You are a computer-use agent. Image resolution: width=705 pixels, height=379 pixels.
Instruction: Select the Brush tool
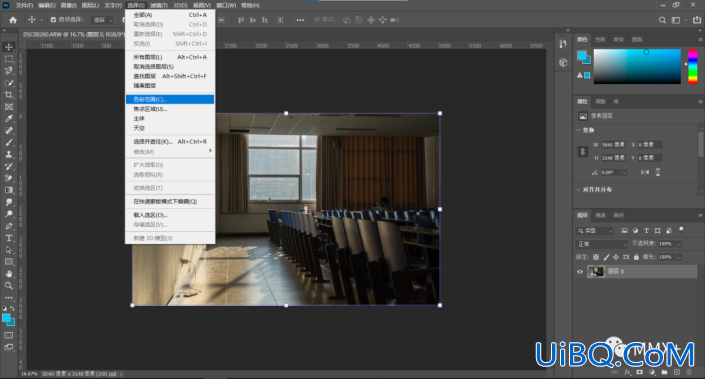[9, 142]
